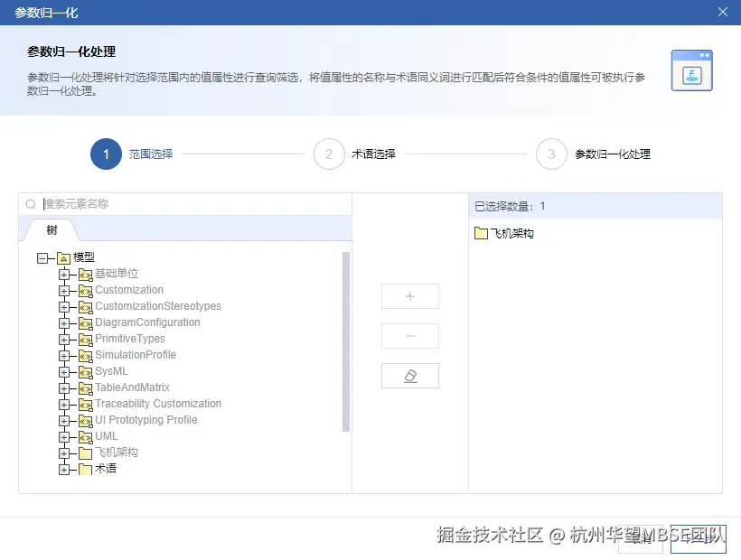This screenshot has width=741, height=560.
Task: Select the SimulationProfile row text
Action: (x=136, y=355)
